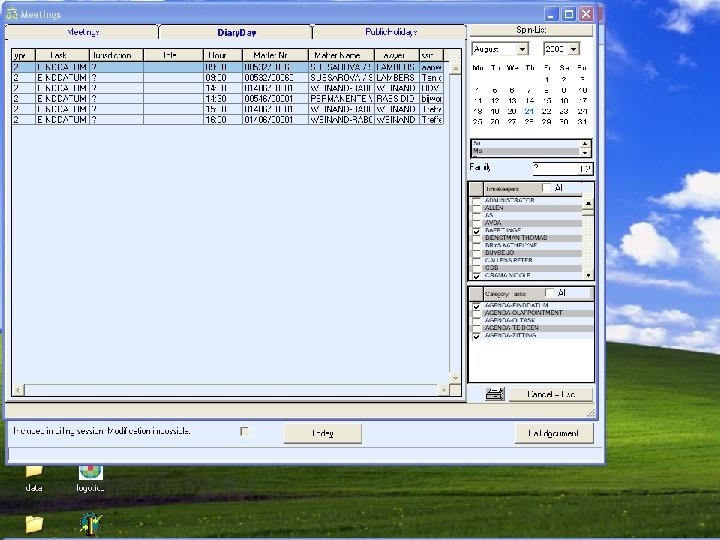Uncheck the AGENDA-EINDDATUM category checkbox
The image size is (720, 540).
click(x=477, y=306)
